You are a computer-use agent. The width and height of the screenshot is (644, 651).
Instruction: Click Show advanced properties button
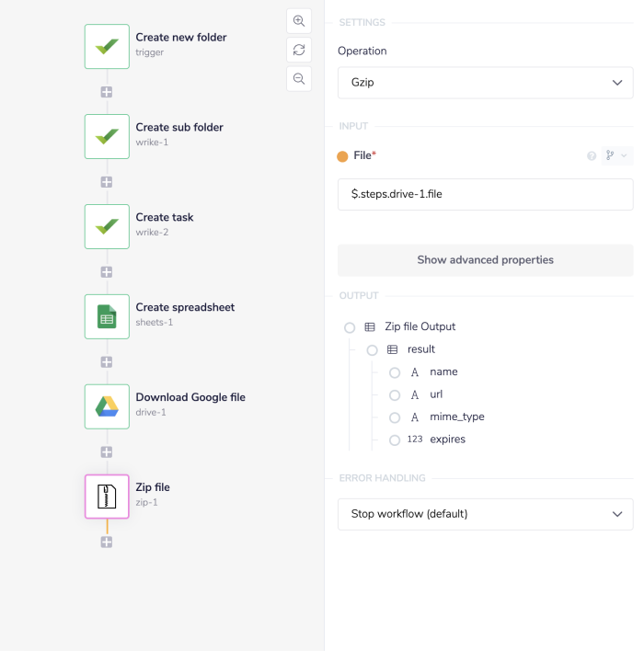(485, 260)
